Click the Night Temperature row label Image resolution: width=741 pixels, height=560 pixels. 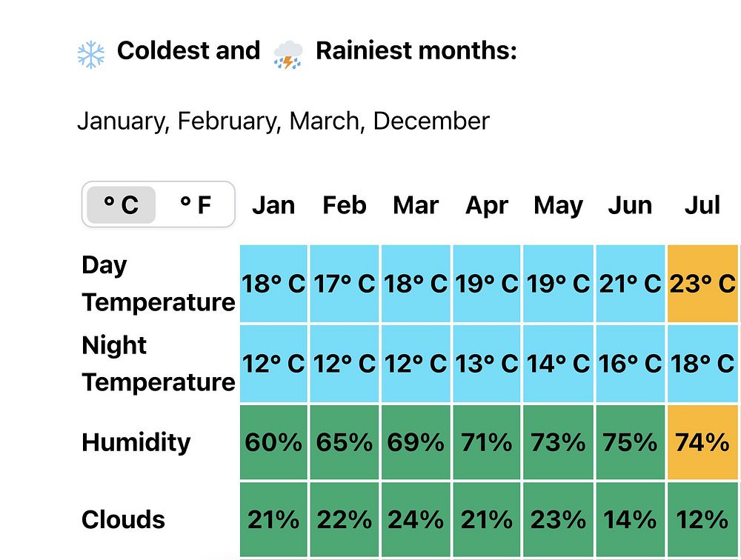pos(159,364)
